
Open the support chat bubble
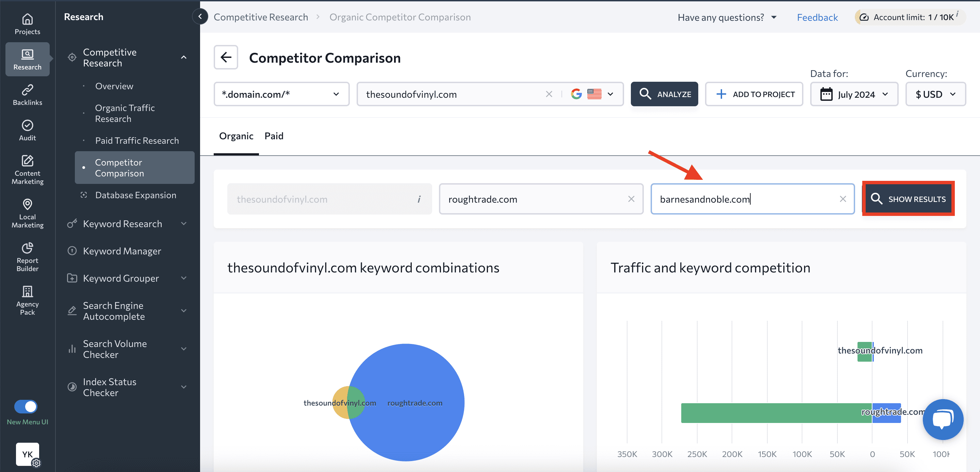[x=943, y=420]
